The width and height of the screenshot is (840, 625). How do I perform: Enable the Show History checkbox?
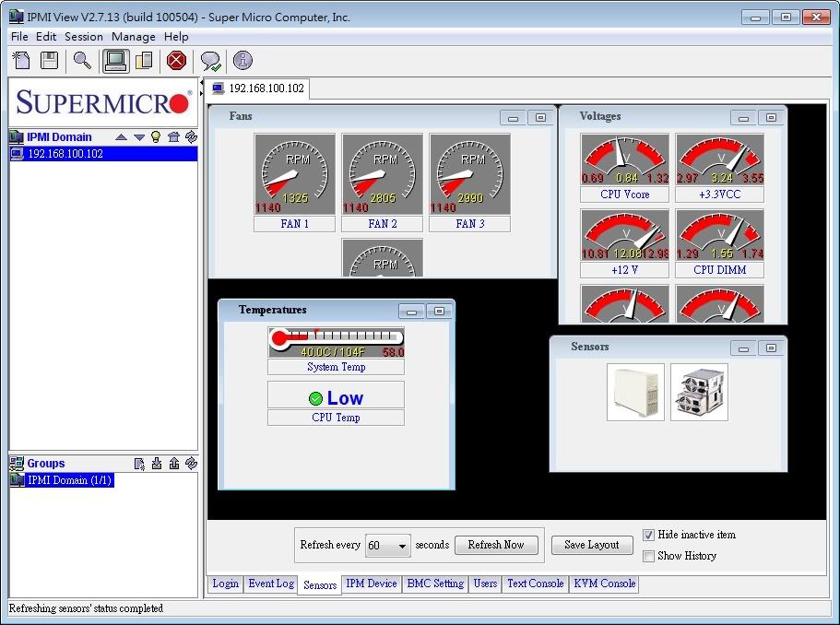coord(649,556)
